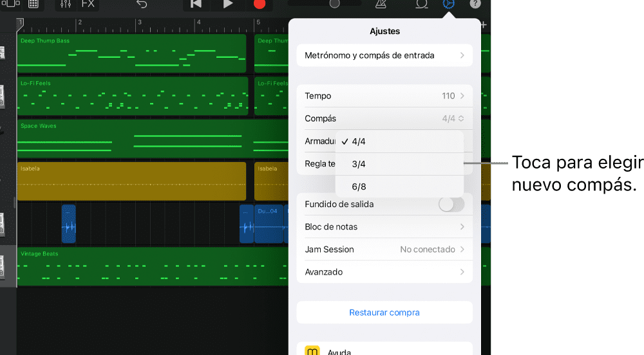Select the checked 4/4 time signature option
Viewport: 644px width, 355px height.
click(400, 141)
